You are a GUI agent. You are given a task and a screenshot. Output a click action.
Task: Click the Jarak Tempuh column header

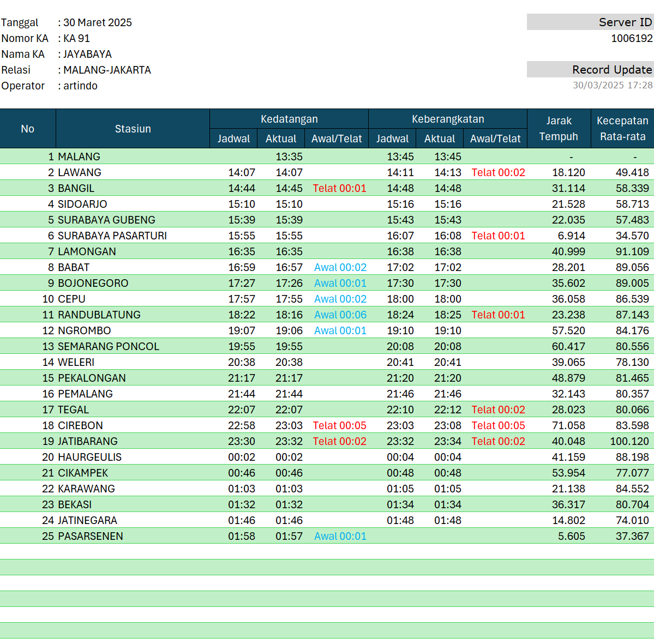pos(559,129)
